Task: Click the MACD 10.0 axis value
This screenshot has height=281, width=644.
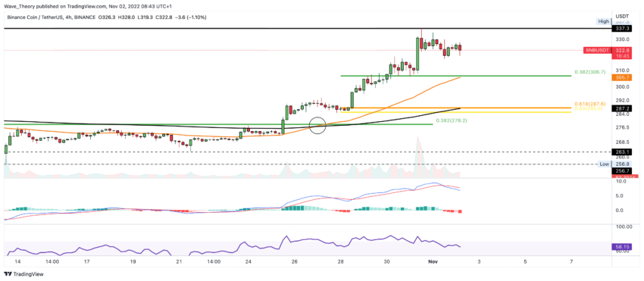Action: (621, 181)
